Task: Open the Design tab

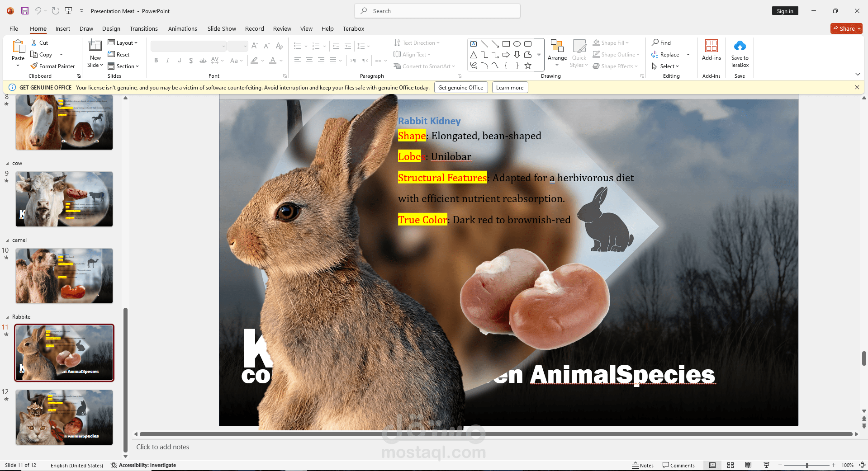Action: tap(111, 28)
